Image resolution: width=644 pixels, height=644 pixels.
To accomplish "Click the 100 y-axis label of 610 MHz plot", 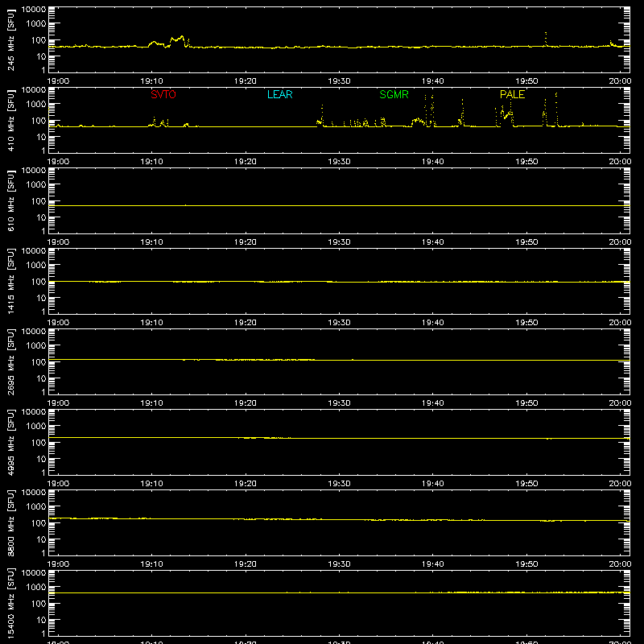I will coord(39,201).
